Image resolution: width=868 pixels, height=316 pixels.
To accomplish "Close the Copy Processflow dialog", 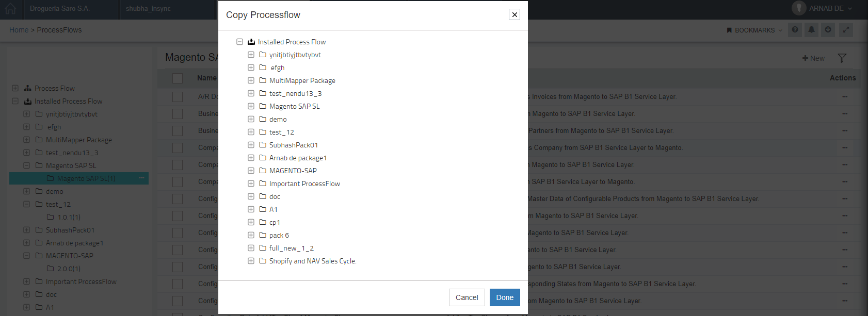I will 515,14.
